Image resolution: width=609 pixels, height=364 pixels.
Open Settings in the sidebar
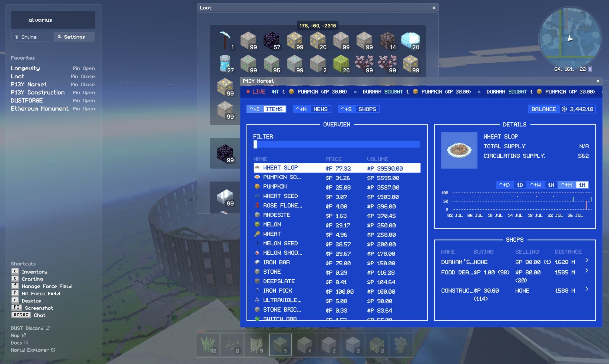(74, 37)
